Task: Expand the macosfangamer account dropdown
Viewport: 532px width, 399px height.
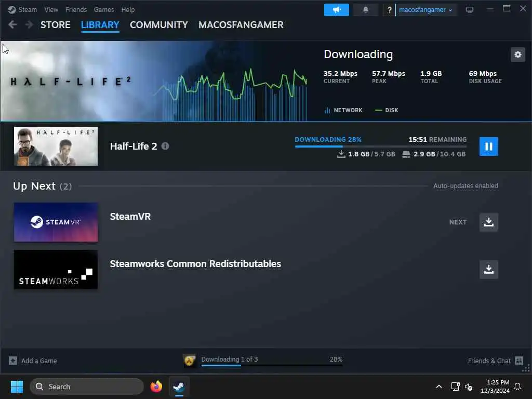Action: [426, 10]
